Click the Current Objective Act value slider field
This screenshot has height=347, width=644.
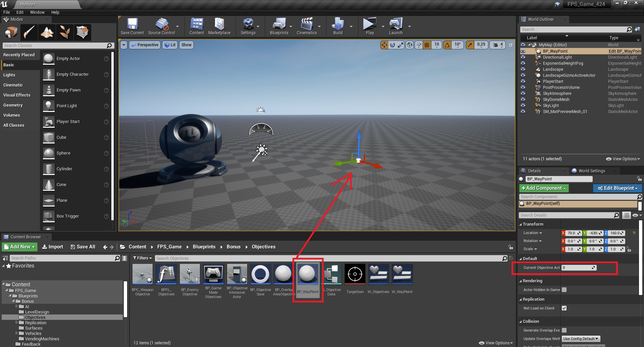pyautogui.click(x=579, y=268)
